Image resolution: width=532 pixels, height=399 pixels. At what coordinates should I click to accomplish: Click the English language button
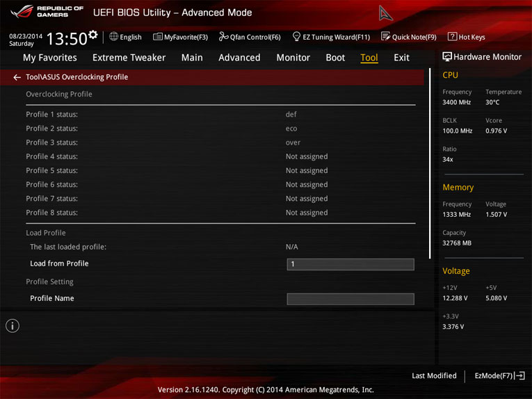(126, 37)
